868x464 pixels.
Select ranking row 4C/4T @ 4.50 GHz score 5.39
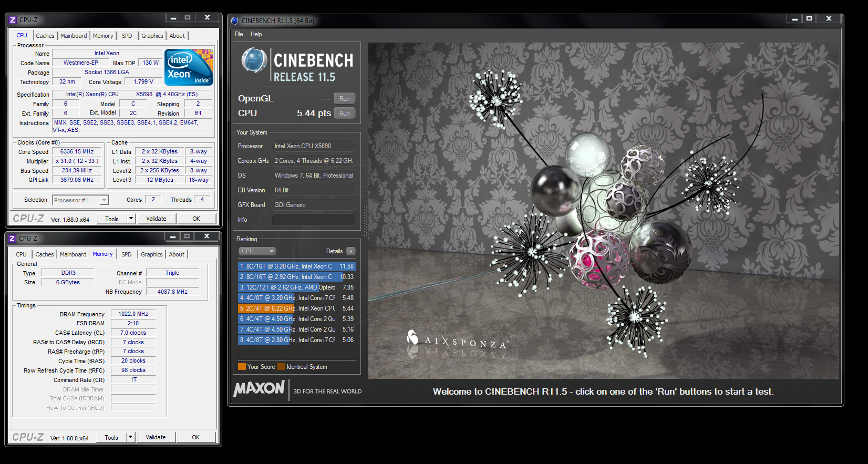pos(297,319)
